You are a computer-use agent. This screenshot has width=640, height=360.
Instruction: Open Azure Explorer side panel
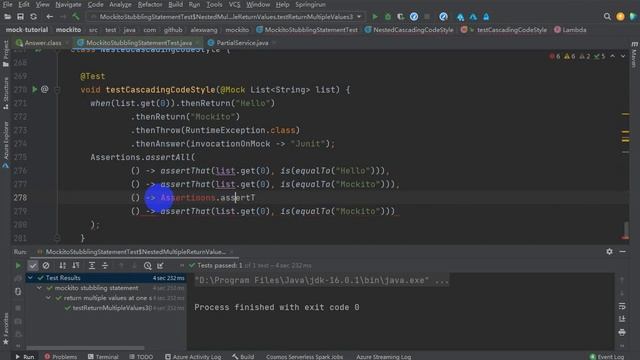click(x=5, y=145)
